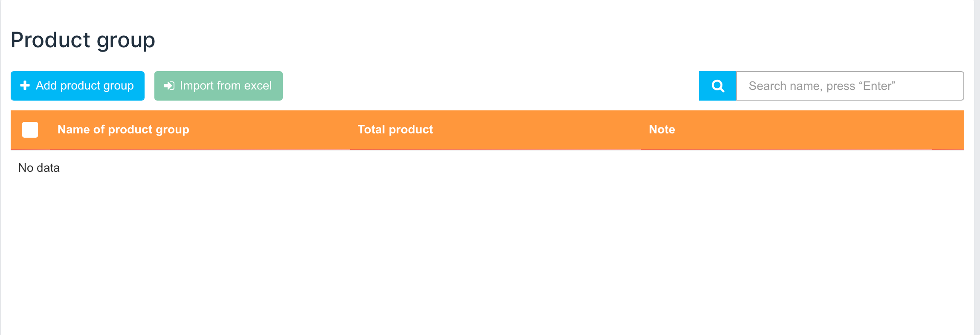The height and width of the screenshot is (335, 980).
Task: Click the Add product group button
Action: [x=78, y=86]
